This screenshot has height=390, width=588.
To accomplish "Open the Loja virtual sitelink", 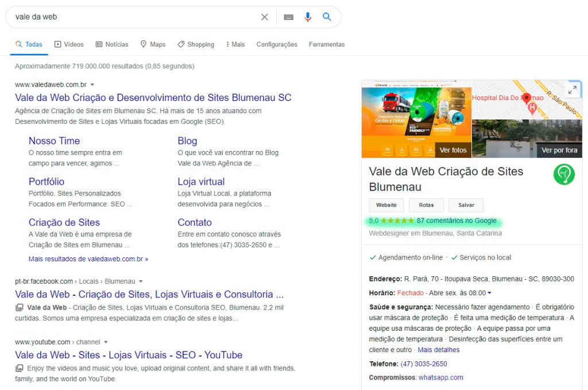I will click(201, 182).
